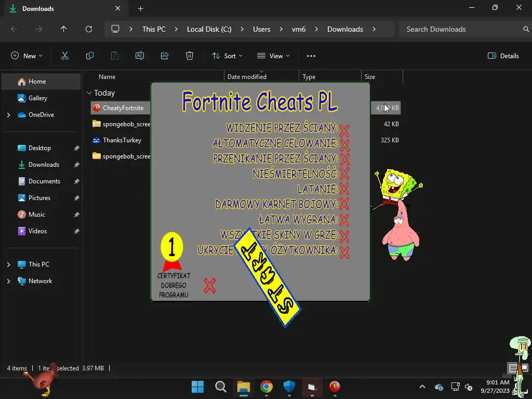Go forward with the right arrow
This screenshot has width=532, height=399.
(39, 29)
